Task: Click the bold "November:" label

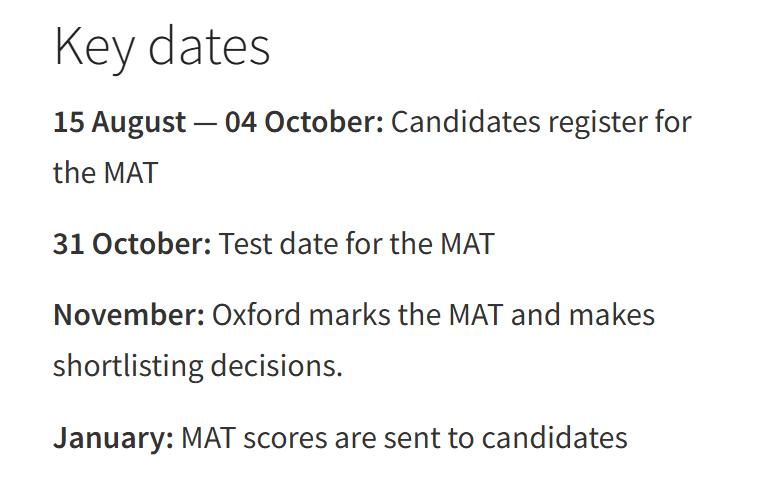Action: coord(129,314)
